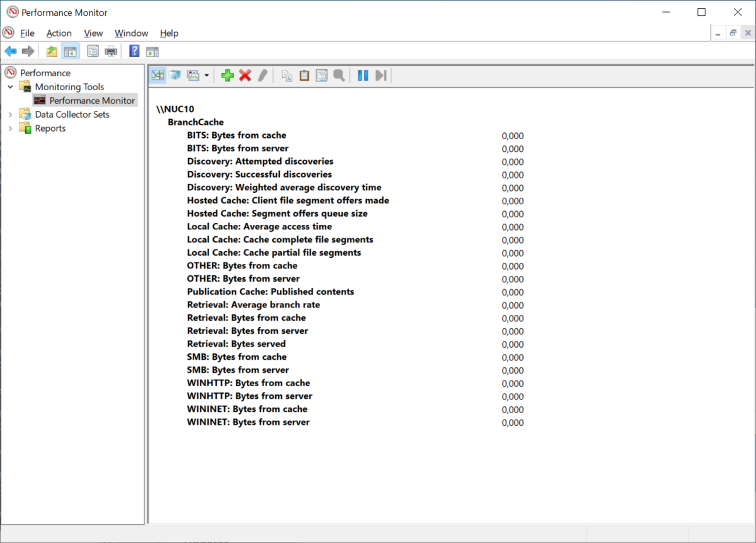Collapse the Monitoring Tools node
756x543 pixels.
(x=10, y=86)
